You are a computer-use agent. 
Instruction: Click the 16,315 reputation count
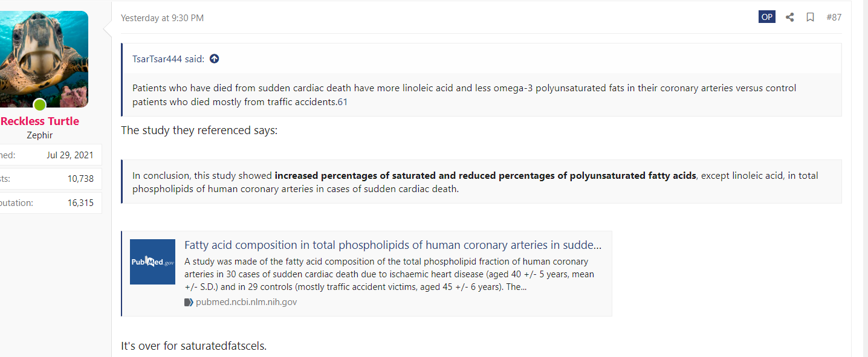pos(80,203)
